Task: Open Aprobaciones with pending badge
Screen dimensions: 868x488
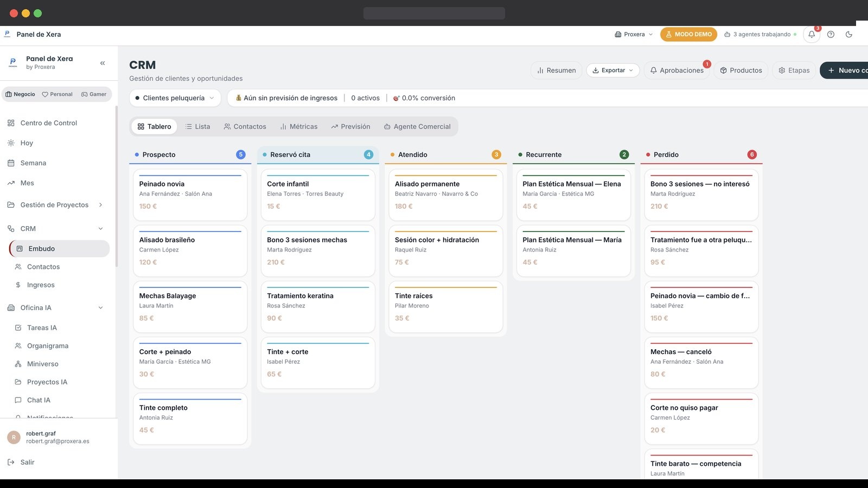Action: pos(676,70)
